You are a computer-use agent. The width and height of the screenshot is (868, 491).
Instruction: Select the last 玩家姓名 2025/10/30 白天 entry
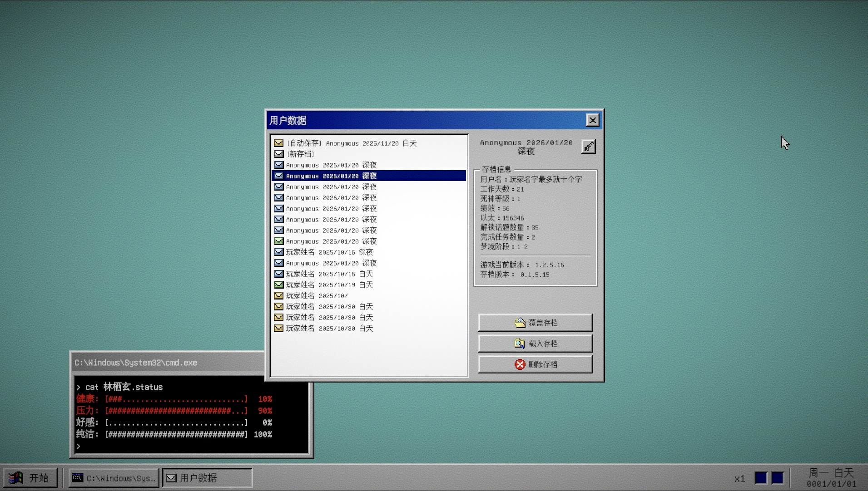point(369,328)
